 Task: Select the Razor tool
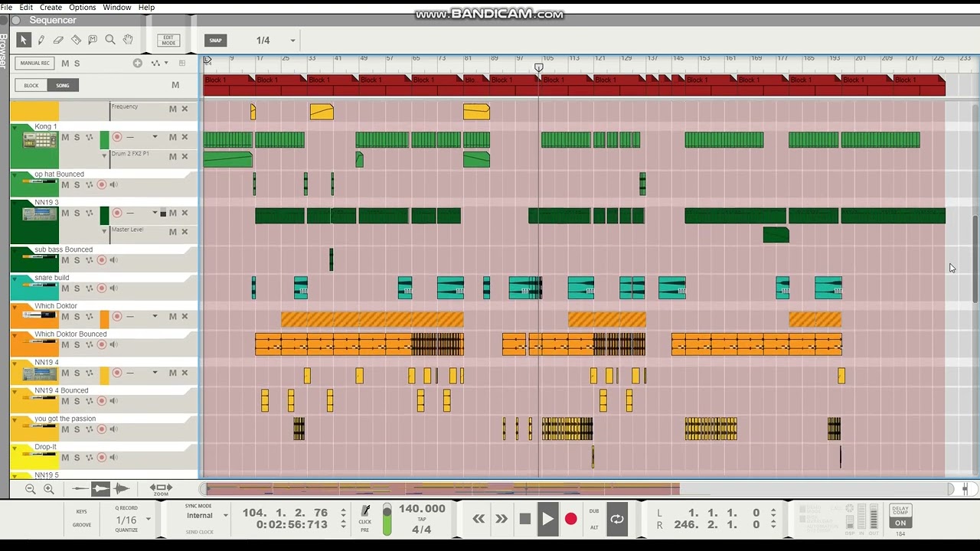tap(76, 40)
